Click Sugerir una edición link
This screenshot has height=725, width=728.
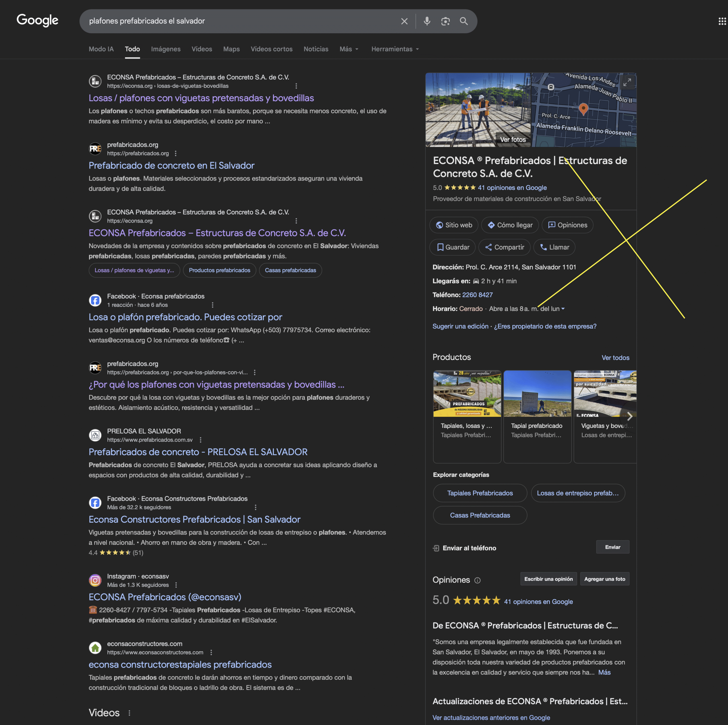[x=460, y=326]
